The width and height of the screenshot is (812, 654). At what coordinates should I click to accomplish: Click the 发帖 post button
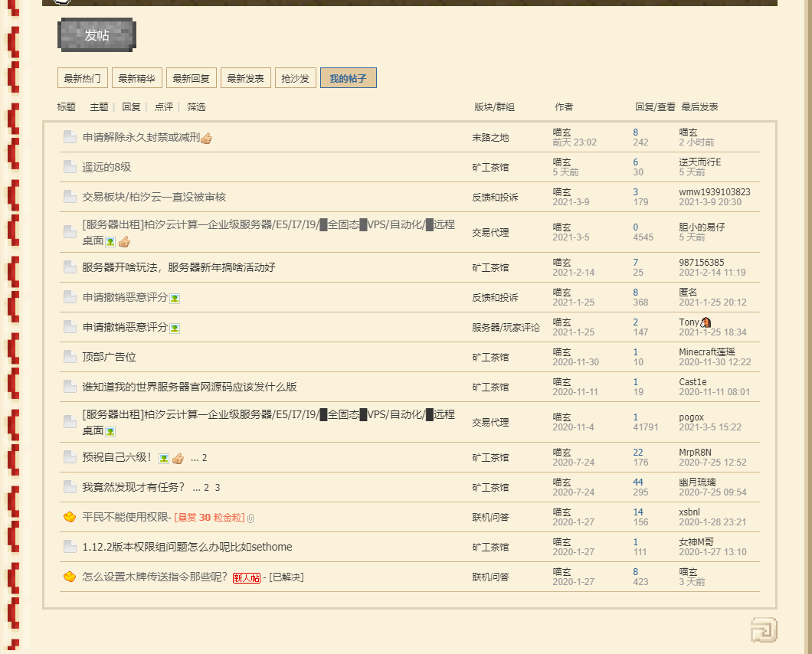pos(97,35)
